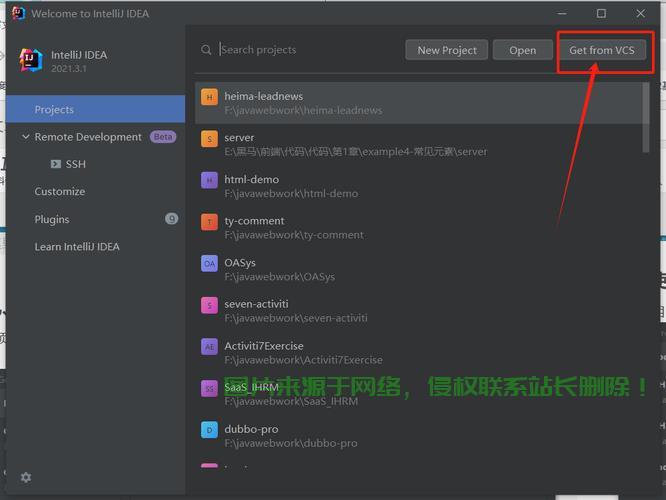Click the search magnifier icon

(206, 50)
